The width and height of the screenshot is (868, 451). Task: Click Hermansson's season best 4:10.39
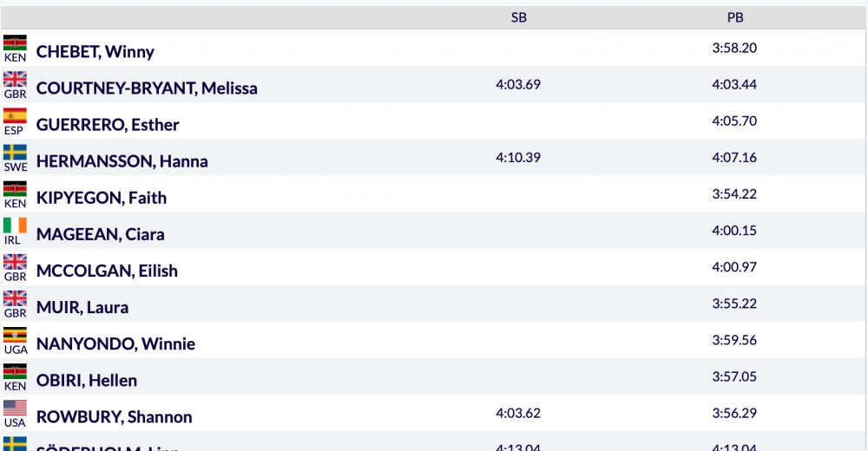point(518,157)
